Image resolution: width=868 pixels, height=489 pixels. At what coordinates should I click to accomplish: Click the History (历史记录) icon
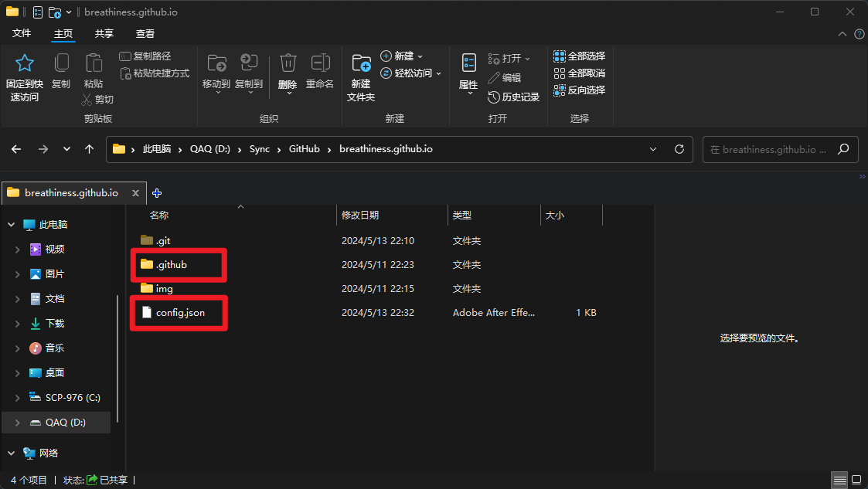(514, 97)
